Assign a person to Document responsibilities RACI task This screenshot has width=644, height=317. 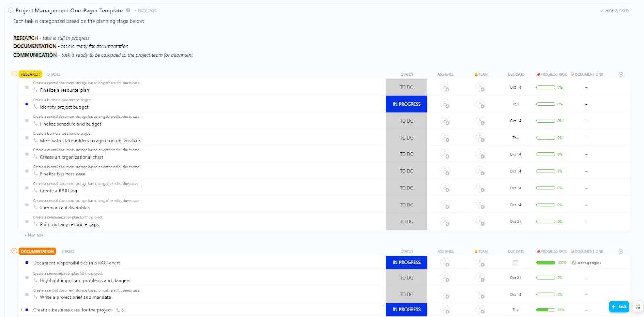click(x=445, y=263)
